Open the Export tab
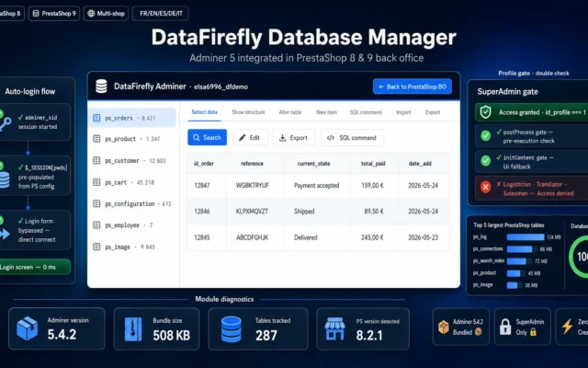 [x=433, y=112]
